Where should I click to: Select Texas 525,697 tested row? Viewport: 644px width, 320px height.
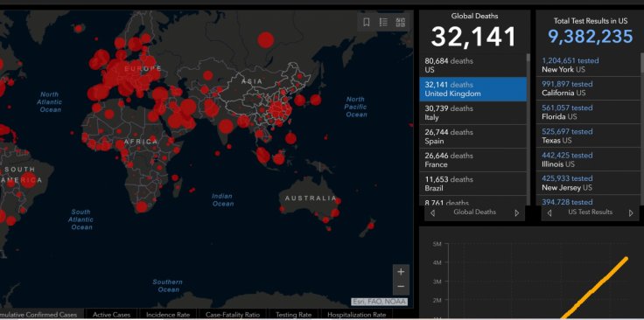coord(588,136)
